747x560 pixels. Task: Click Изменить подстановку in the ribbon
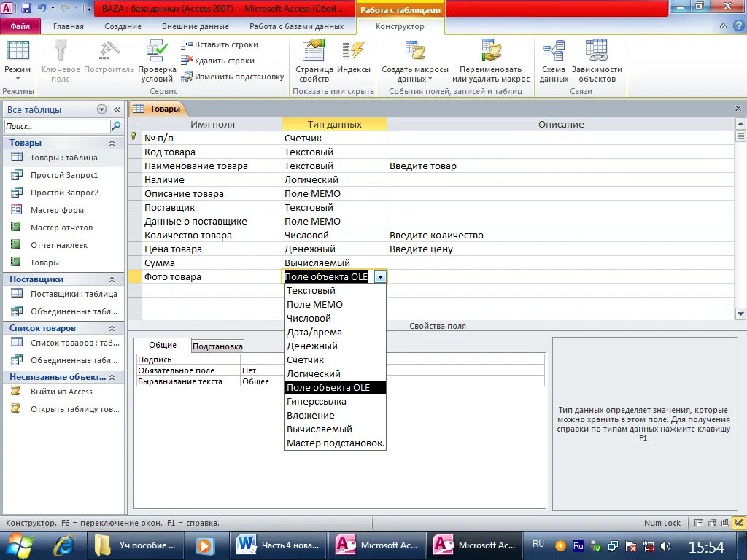tap(233, 76)
